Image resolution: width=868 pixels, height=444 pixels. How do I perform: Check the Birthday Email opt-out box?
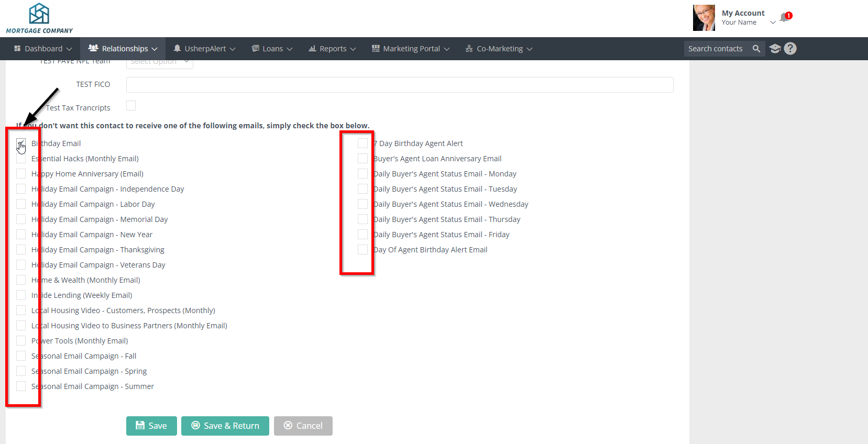pyautogui.click(x=21, y=143)
